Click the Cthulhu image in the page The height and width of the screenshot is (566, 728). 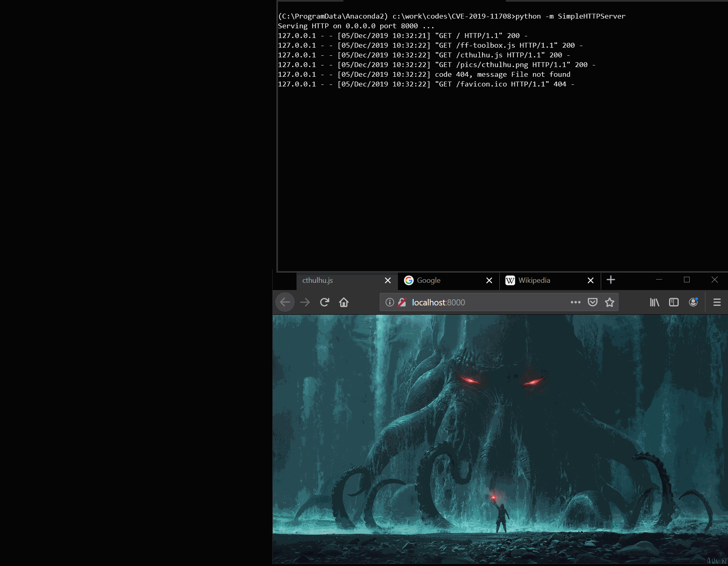tap(500, 439)
